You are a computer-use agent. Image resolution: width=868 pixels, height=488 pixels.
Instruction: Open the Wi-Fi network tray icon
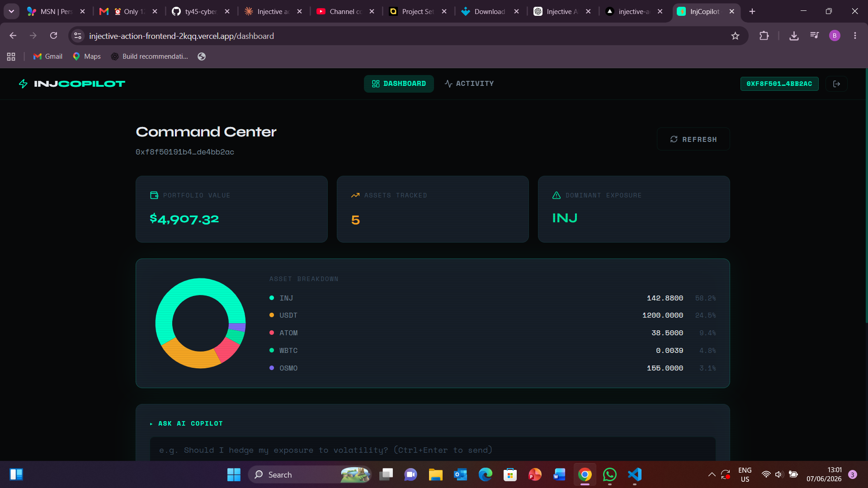coord(766,474)
